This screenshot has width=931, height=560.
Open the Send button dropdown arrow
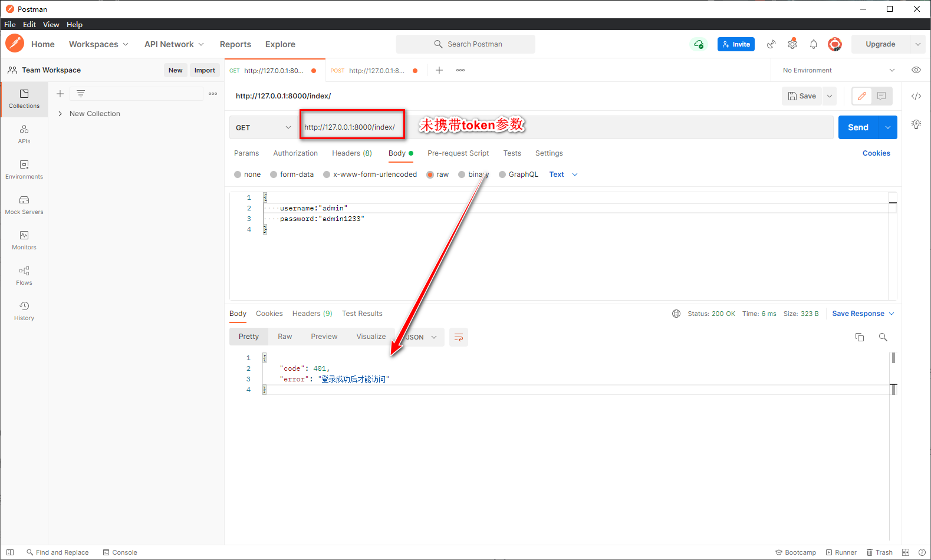pyautogui.click(x=888, y=127)
